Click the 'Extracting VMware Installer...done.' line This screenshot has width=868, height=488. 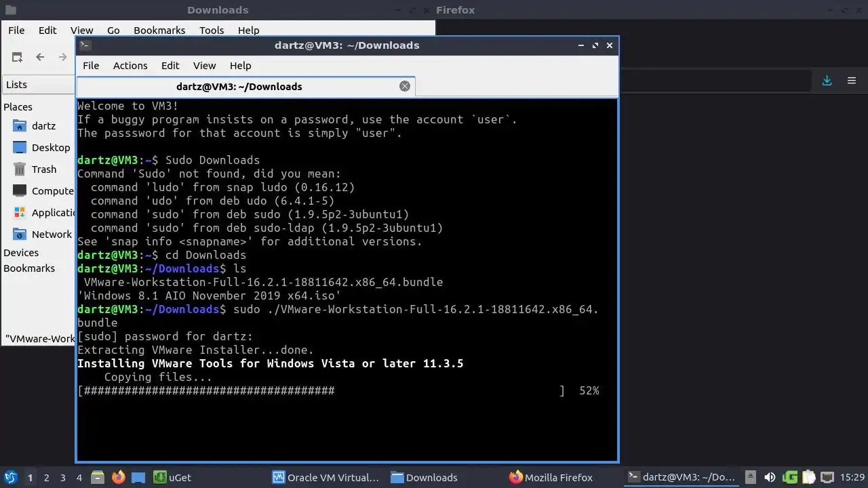[195, 350]
